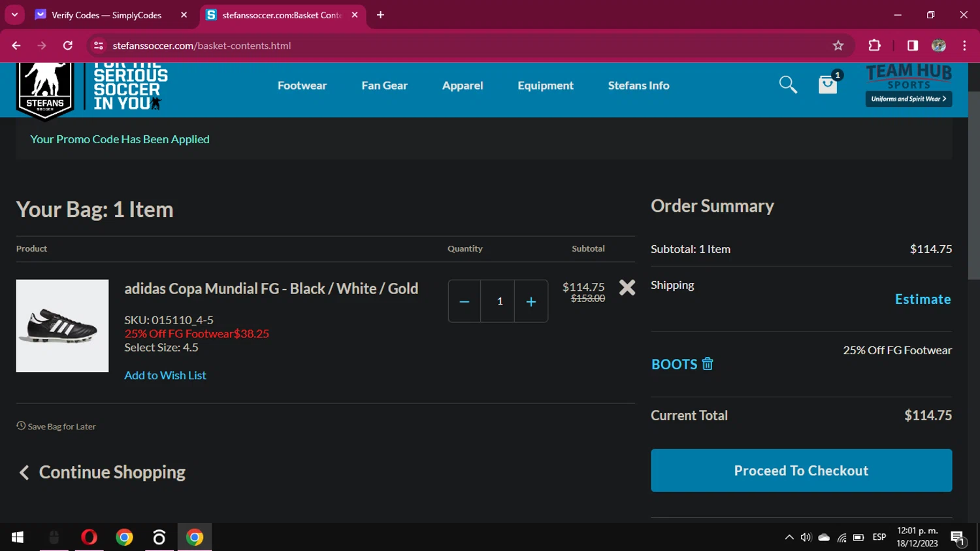
Task: Open battery status tray icon
Action: pos(858,537)
